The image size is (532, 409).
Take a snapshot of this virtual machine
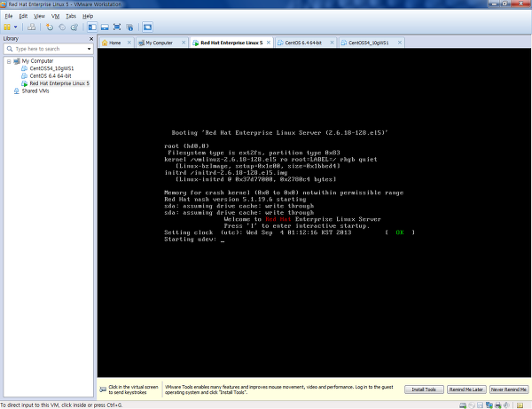click(50, 28)
